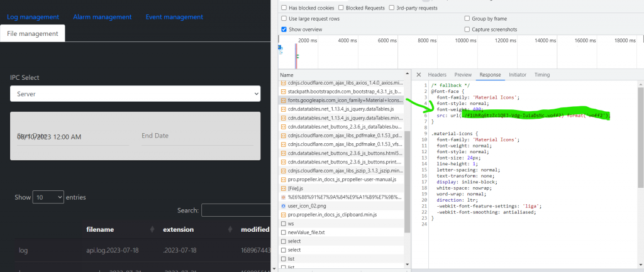Click script icon beside pdfmake_0.1.53_pd... request
This screenshot has height=272, width=644.
pyautogui.click(x=284, y=136)
